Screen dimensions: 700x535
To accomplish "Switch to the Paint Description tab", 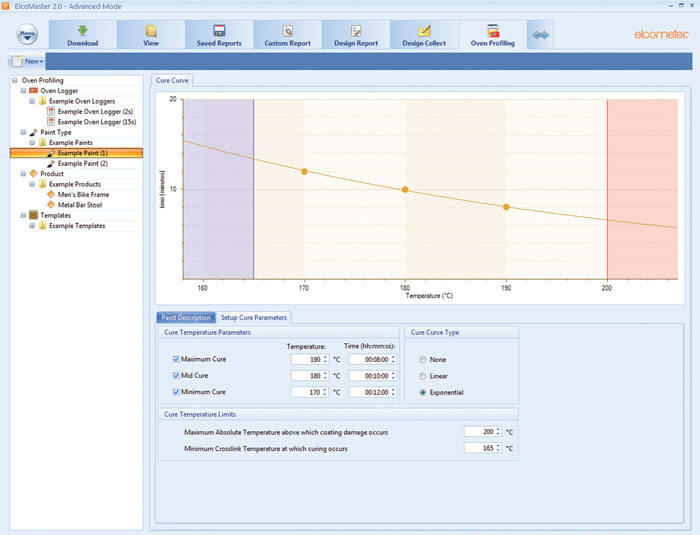I will coord(186,318).
